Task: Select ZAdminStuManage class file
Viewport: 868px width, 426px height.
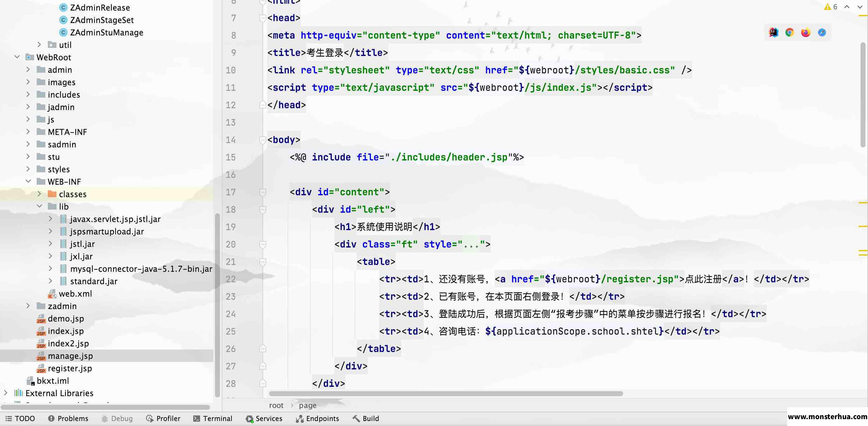Action: (x=107, y=32)
